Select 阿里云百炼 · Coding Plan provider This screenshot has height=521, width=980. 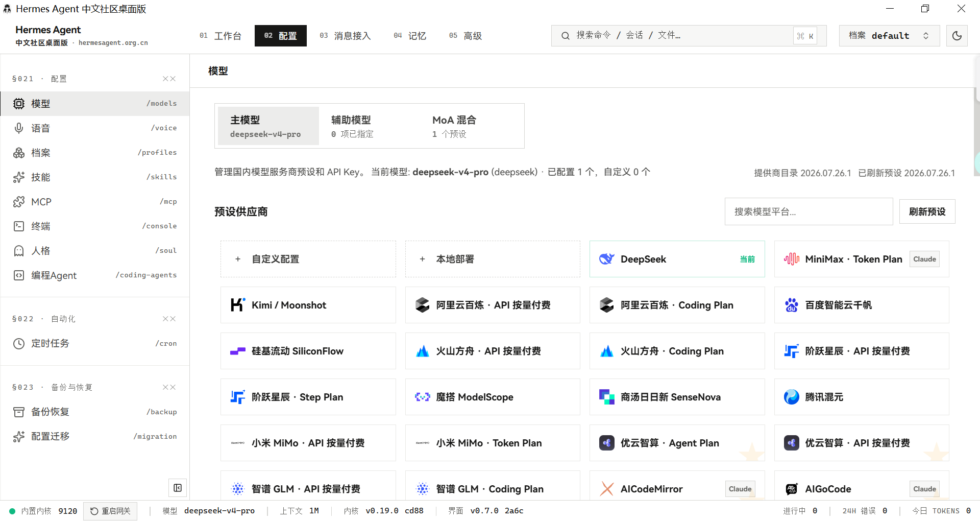point(677,305)
